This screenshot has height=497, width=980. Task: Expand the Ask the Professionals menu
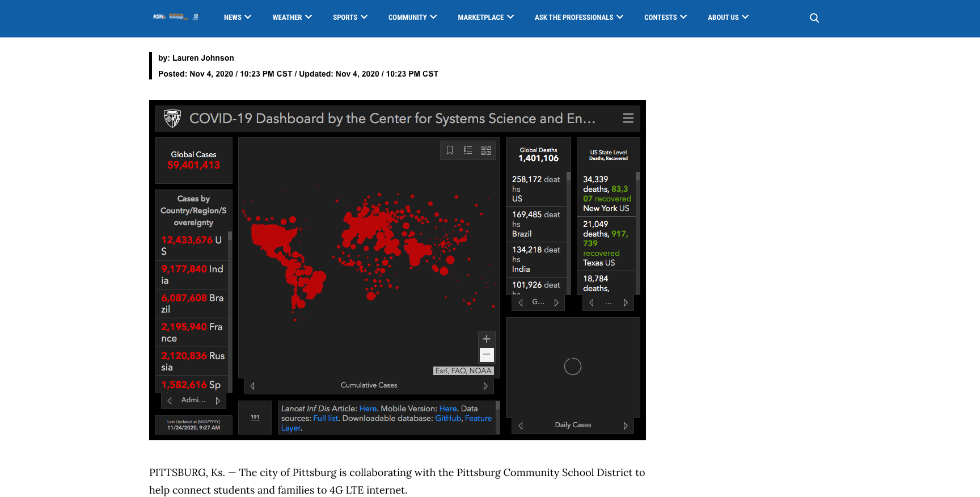(578, 18)
